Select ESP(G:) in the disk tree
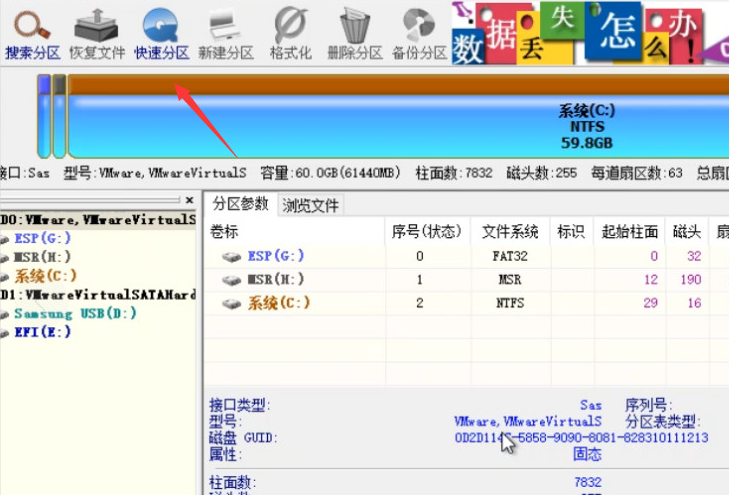The width and height of the screenshot is (729, 496). click(x=42, y=238)
